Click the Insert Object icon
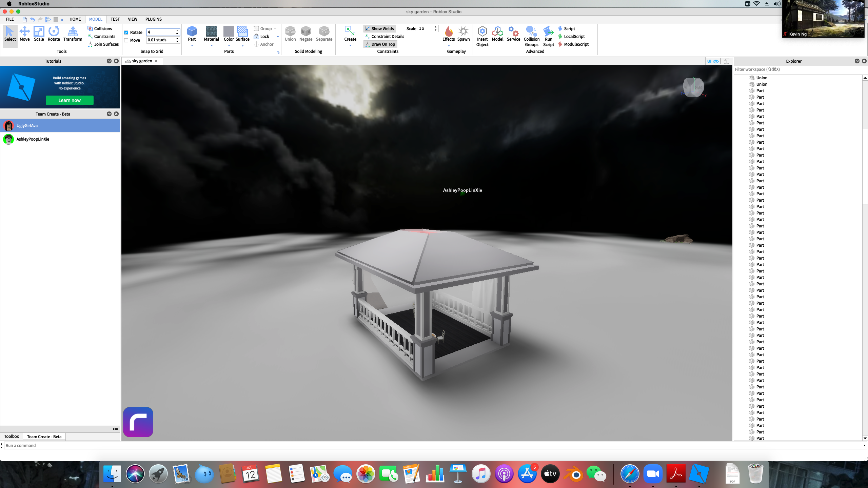This screenshot has height=488, width=868. tap(482, 32)
